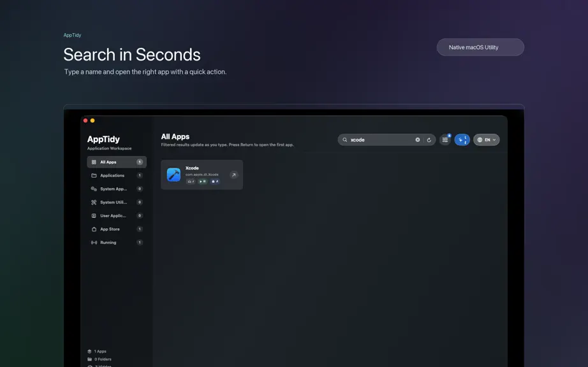Click the 1 Apps status entry

97,351
